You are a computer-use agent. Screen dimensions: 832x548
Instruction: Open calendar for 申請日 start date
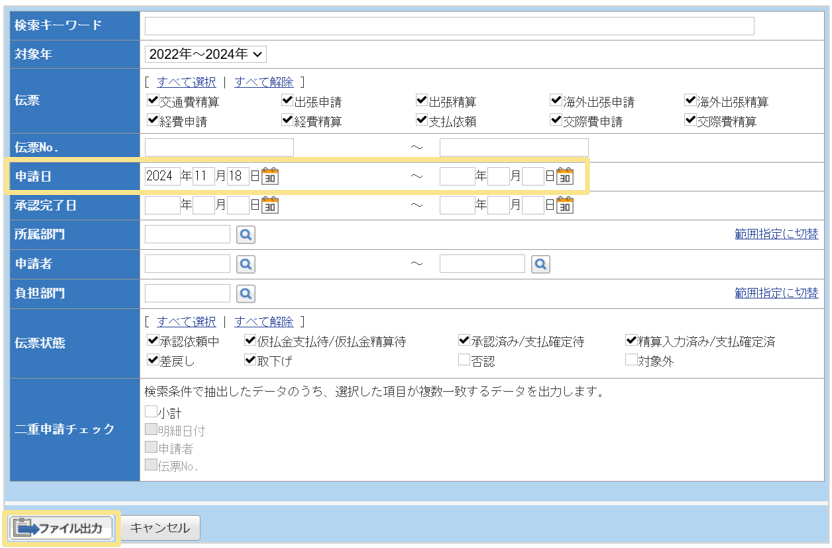pyautogui.click(x=270, y=177)
